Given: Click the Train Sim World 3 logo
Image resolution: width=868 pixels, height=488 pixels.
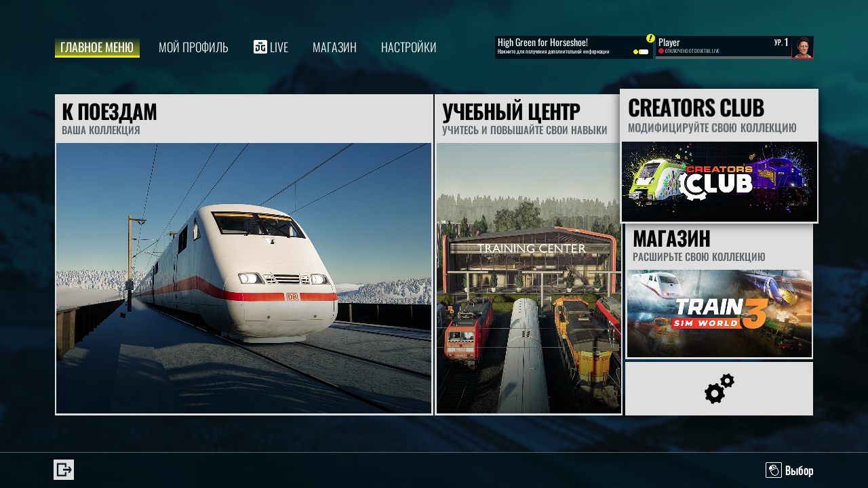Looking at the screenshot, I should (x=719, y=313).
